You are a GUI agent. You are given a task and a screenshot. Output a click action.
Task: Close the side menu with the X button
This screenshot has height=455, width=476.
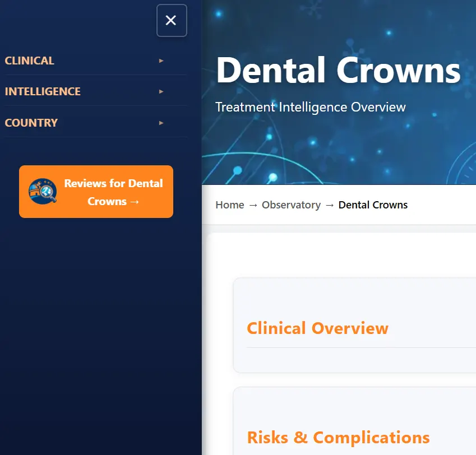(x=172, y=21)
